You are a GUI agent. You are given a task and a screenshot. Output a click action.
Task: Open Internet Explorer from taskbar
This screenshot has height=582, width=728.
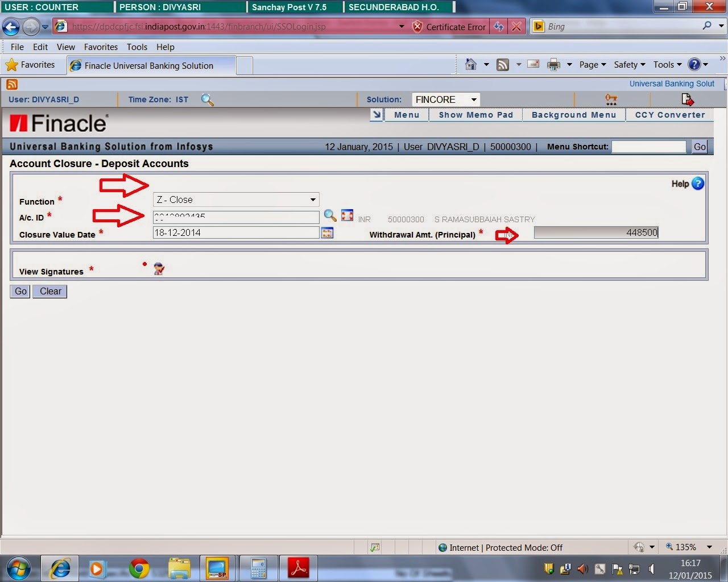(60, 568)
